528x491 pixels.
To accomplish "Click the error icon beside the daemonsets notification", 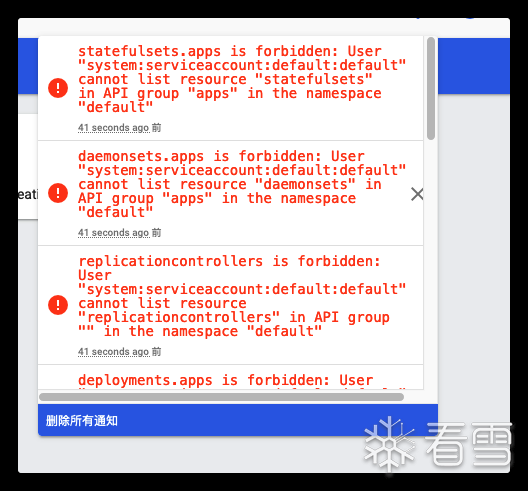I will coord(58,193).
